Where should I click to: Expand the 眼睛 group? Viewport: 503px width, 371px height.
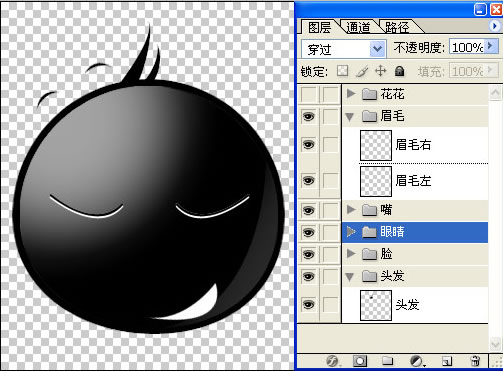pyautogui.click(x=350, y=232)
